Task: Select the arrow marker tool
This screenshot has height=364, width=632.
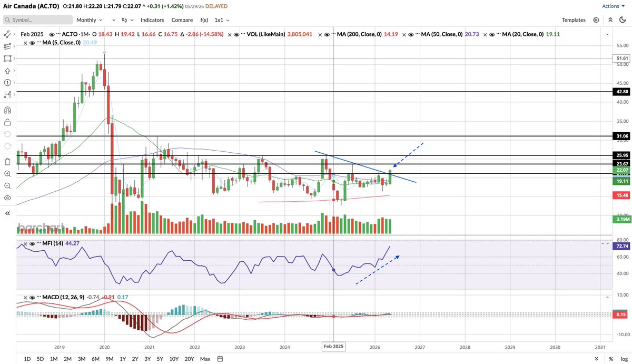Action: [x=7, y=71]
